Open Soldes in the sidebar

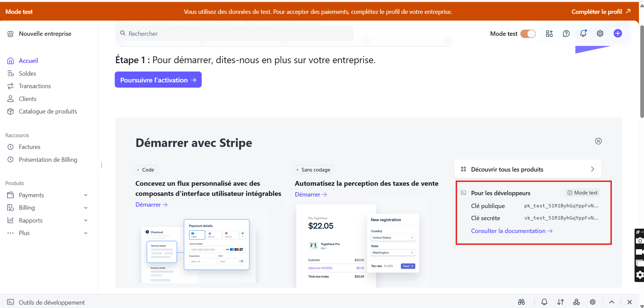pos(27,74)
